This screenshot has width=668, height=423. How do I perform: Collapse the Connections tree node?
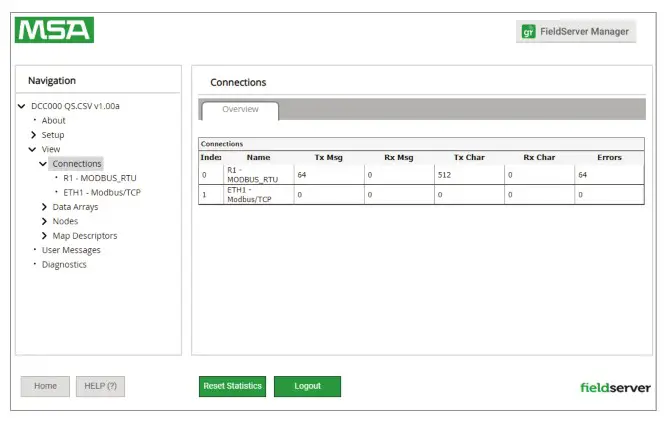pos(43,163)
